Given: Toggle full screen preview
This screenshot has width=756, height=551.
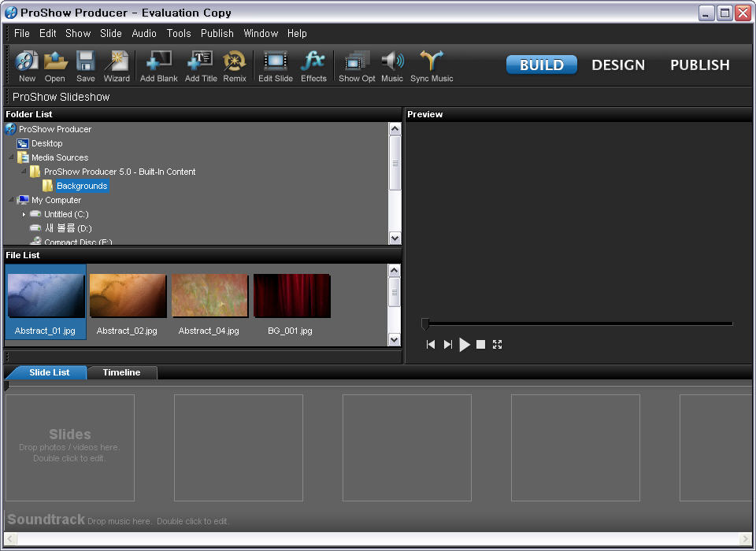Looking at the screenshot, I should (498, 344).
